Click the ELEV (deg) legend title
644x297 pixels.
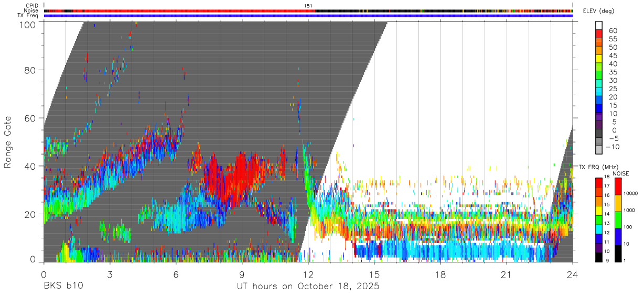coord(599,11)
